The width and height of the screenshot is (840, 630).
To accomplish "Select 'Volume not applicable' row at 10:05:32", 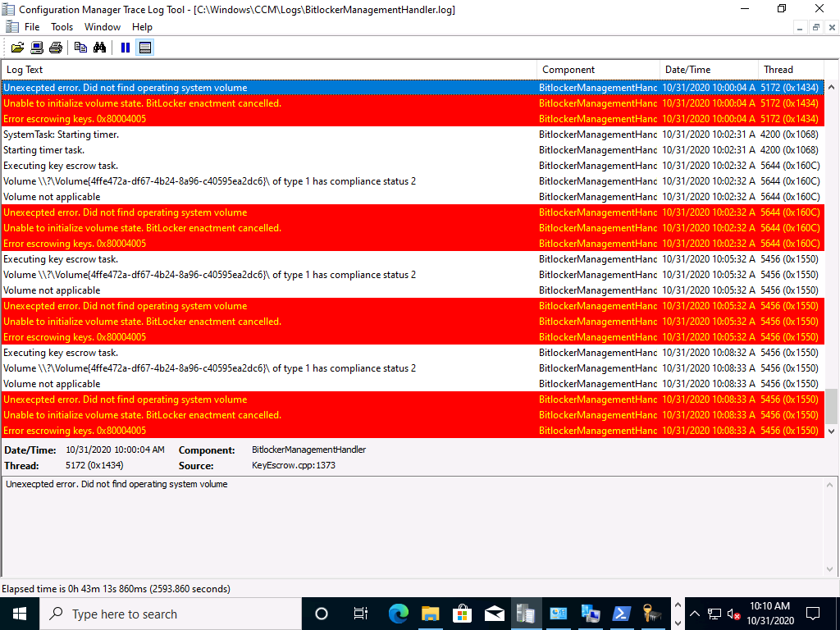I will click(x=413, y=290).
